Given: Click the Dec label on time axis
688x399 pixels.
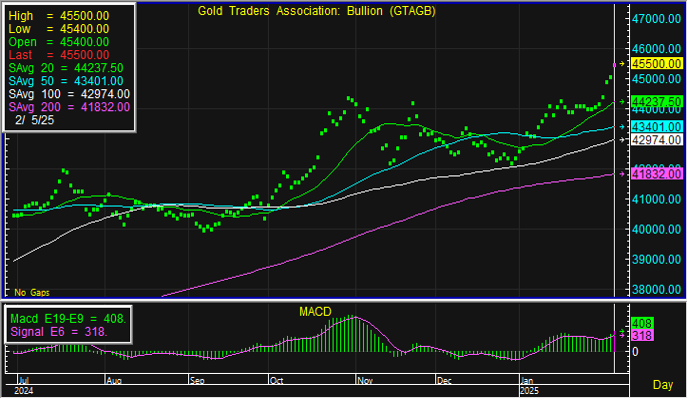Looking at the screenshot, I should coord(444,380).
